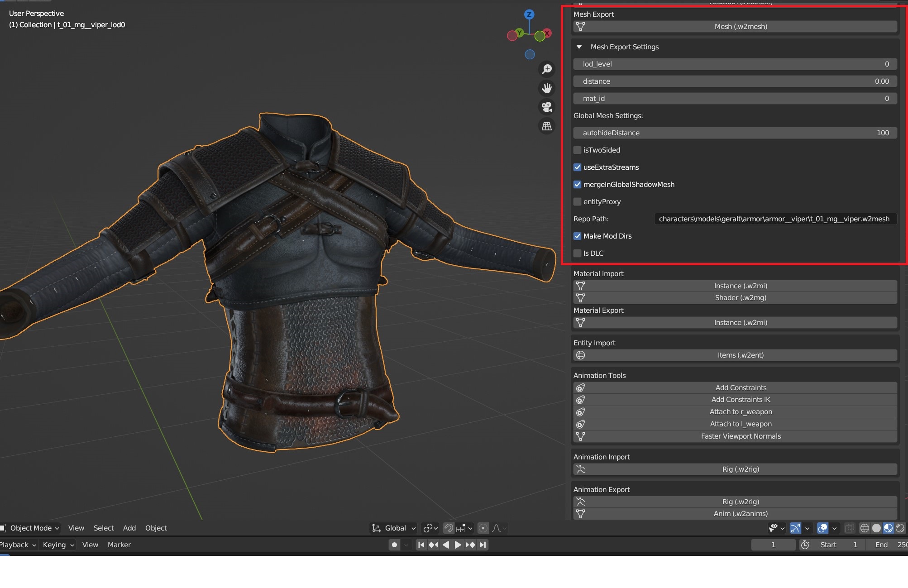Open the viewport Select menu
This screenshot has height=588, width=908.
104,528
